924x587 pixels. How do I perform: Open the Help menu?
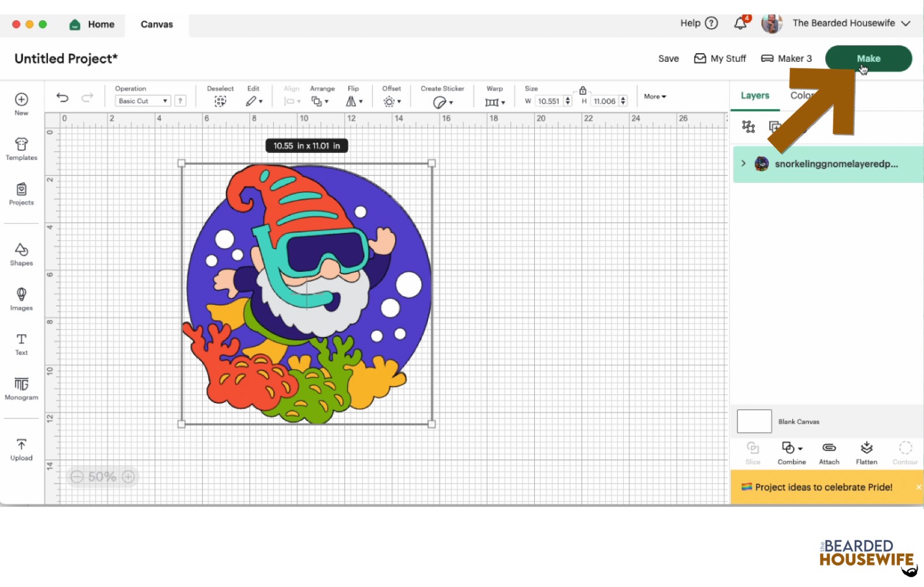tap(699, 23)
